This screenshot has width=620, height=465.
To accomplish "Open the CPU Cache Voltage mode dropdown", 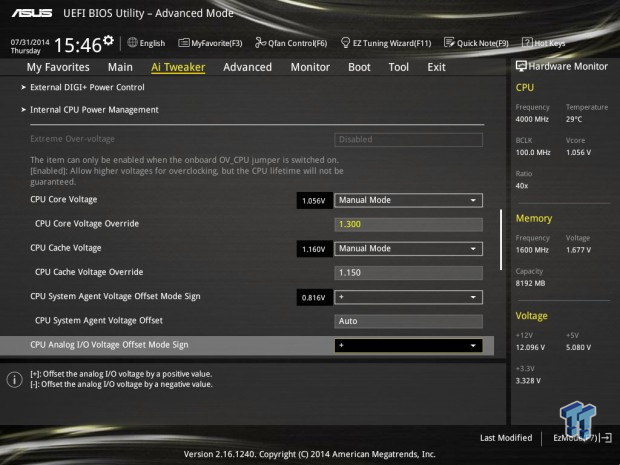I will (x=408, y=249).
